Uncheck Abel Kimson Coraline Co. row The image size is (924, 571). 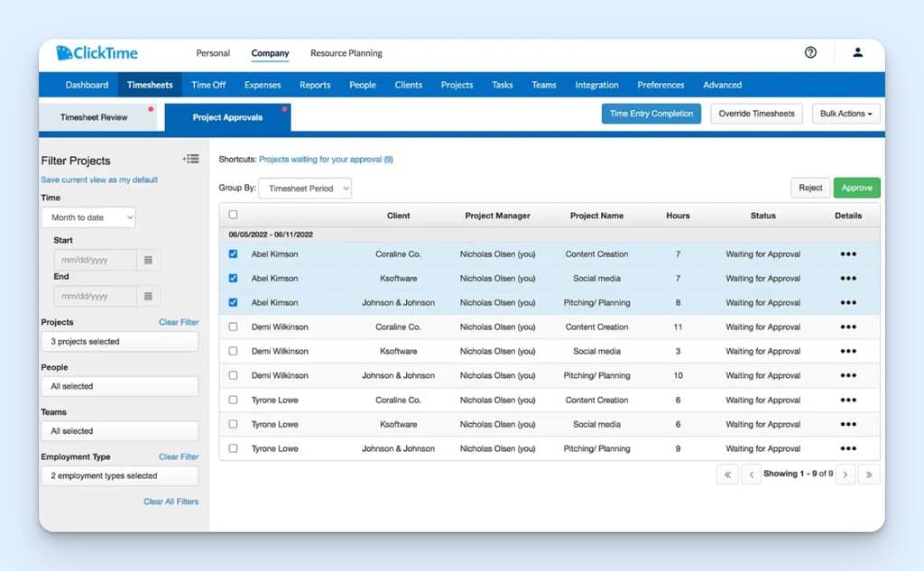(x=233, y=254)
